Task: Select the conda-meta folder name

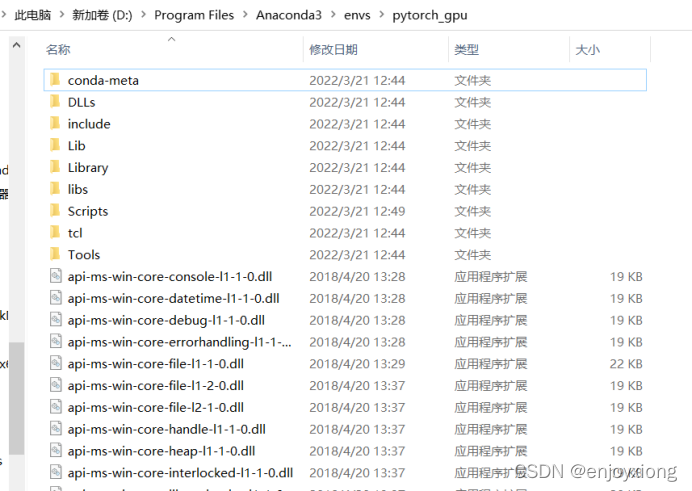Action: 103,80
